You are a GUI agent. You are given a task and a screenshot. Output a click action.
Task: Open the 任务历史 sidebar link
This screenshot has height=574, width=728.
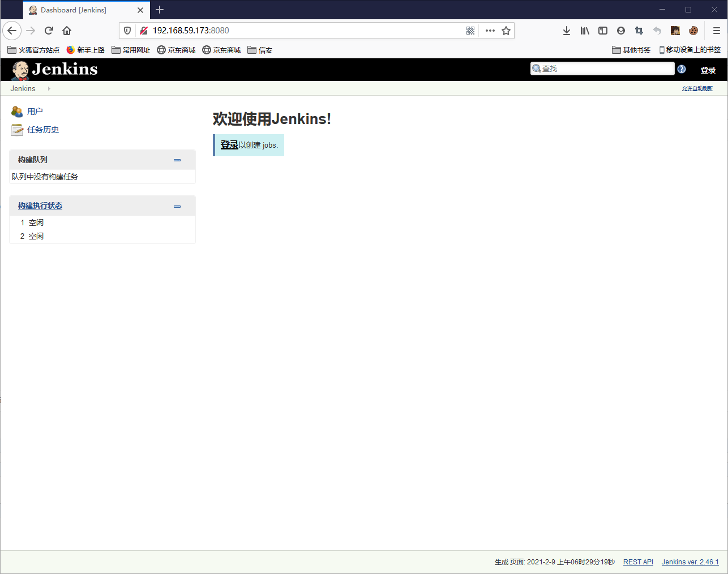click(x=43, y=130)
